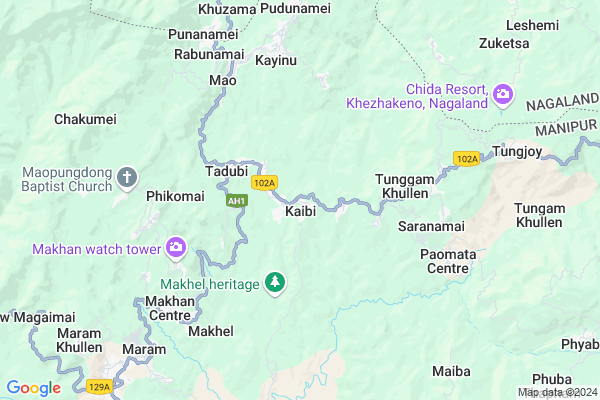Viewport: 600px width, 400px height.
Task: Click the Map data ©2024 text
Action: point(558,392)
